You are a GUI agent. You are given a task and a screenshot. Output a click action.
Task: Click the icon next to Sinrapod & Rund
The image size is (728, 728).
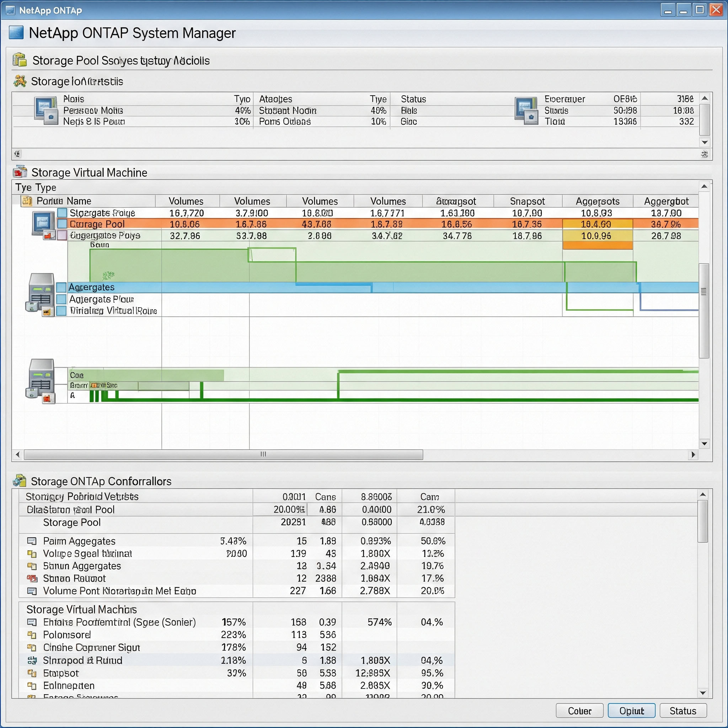click(32, 660)
